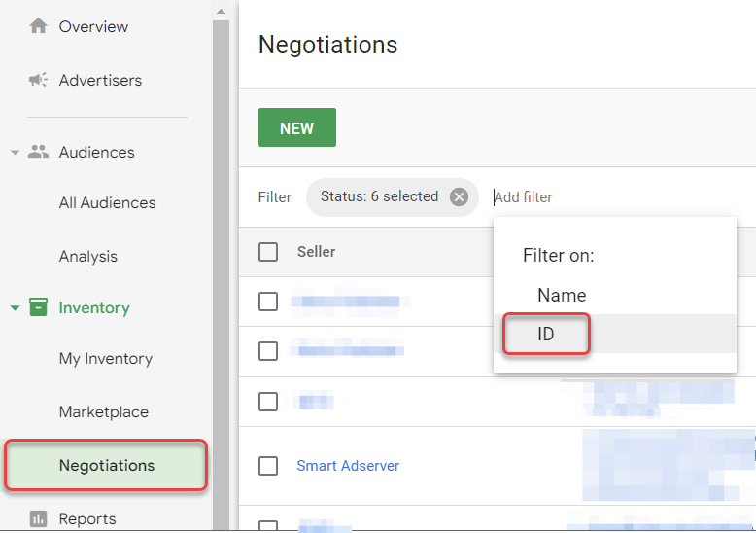Click the Audiences people icon
Viewport: 756px width, 533px height.
pyautogui.click(x=39, y=152)
